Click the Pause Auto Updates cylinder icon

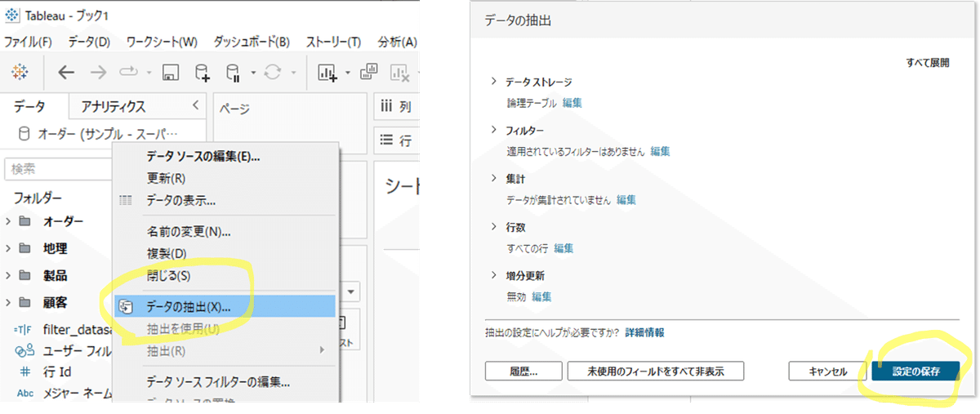[233, 73]
